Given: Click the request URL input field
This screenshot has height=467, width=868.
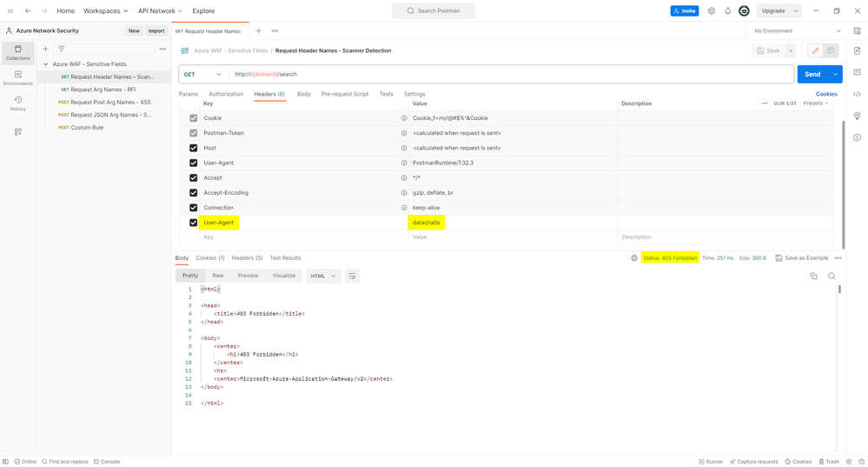Looking at the screenshot, I should click(512, 74).
